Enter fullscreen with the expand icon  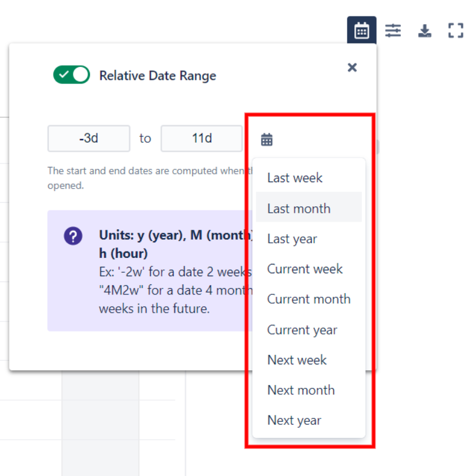pos(456,31)
